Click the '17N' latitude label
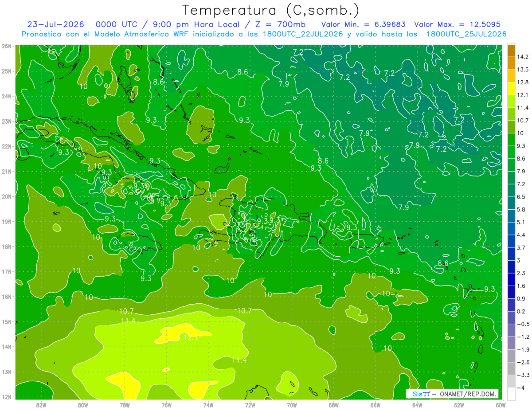Screen dimensions: 532x411 (6, 272)
